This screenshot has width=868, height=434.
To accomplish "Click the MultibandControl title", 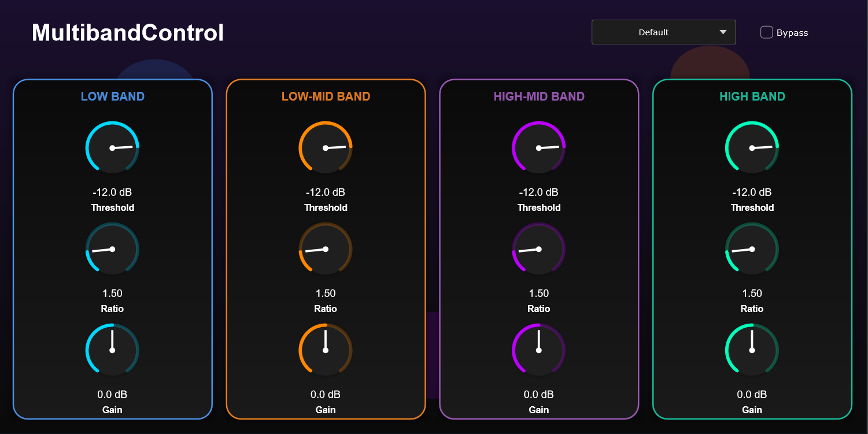I will click(128, 33).
